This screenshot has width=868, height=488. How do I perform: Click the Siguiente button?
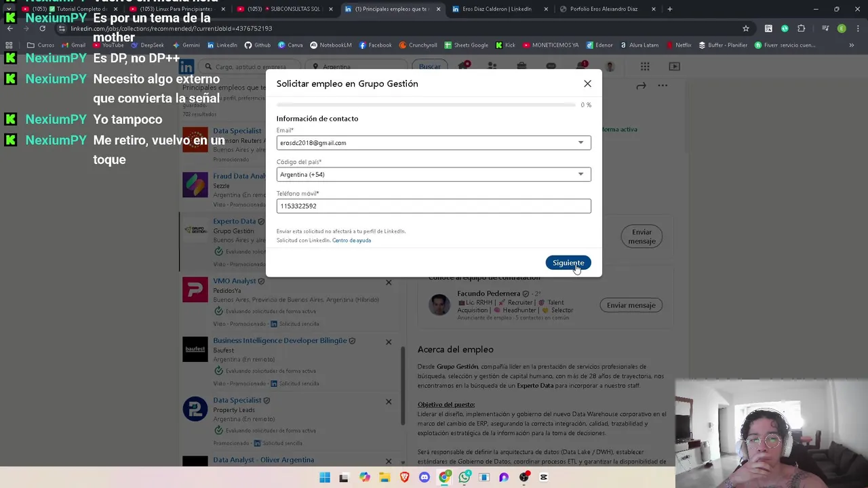point(568,263)
